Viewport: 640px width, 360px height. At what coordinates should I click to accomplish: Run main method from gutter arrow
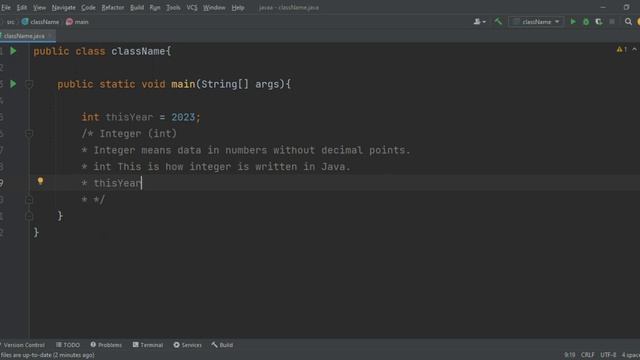click(x=13, y=84)
